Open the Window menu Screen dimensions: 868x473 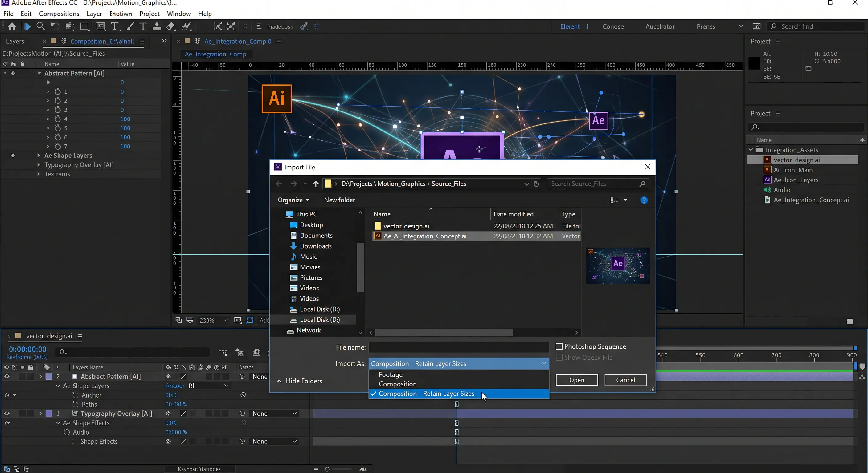click(x=178, y=14)
